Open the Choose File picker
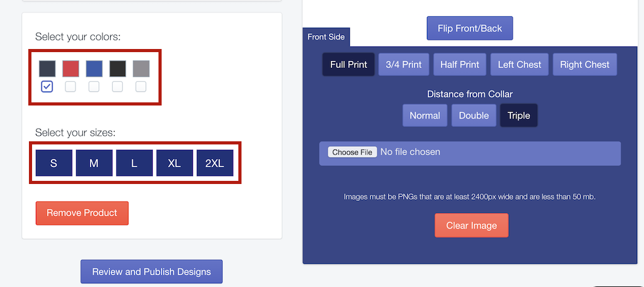 point(352,152)
